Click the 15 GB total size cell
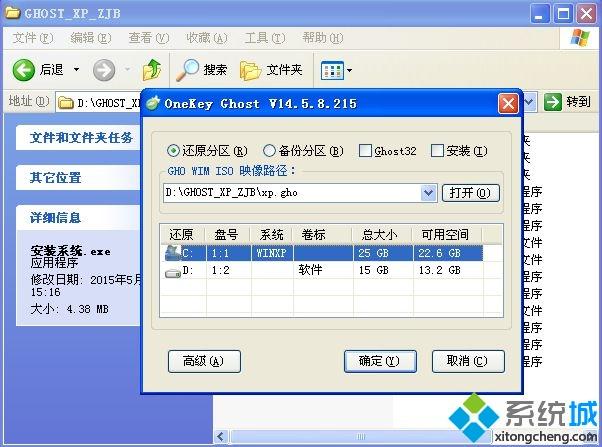The height and width of the screenshot is (447, 602). pyautogui.click(x=382, y=270)
